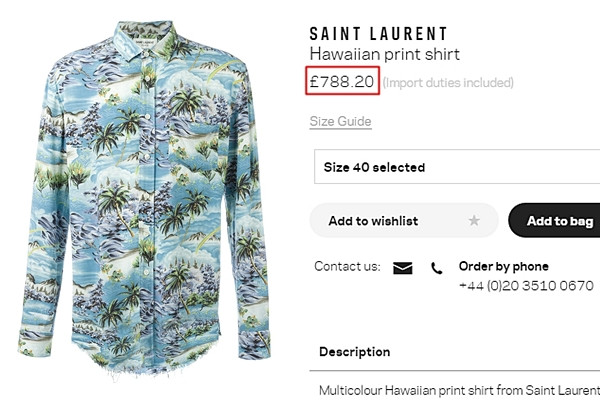Click the Hawaiian print shirt product title
Screen dimensions: 600x407
tap(385, 55)
